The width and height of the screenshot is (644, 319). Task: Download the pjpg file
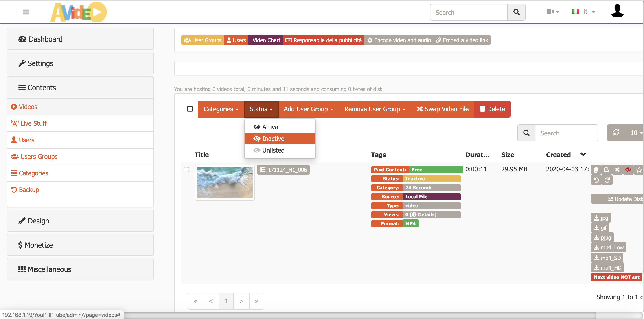(x=602, y=238)
